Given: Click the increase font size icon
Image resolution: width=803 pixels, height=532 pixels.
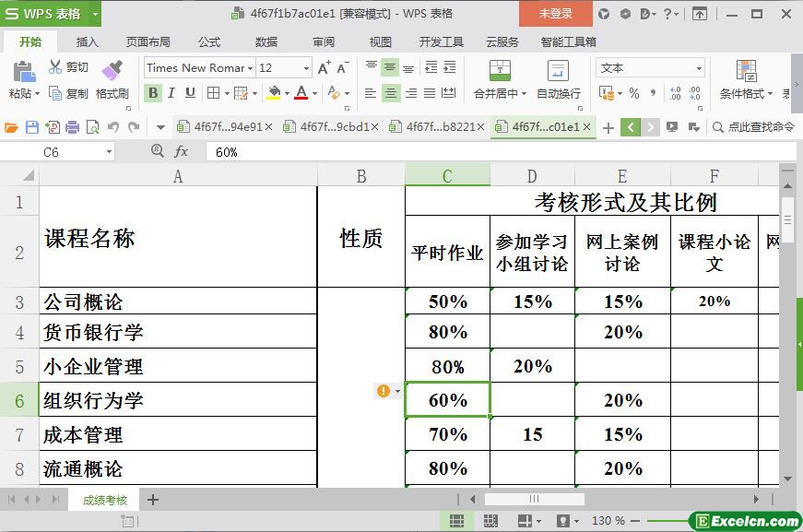Looking at the screenshot, I should pos(324,67).
